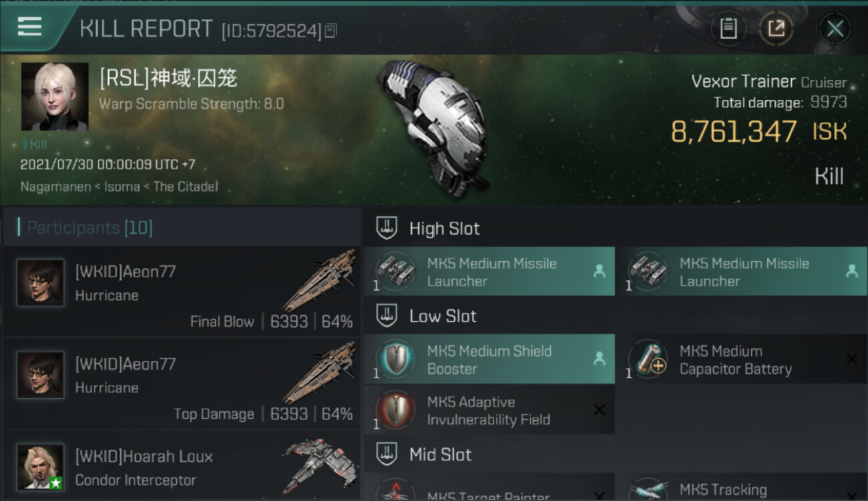Open the MK5 Medium Shield Booster item
The image size is (868, 501).
(489, 359)
